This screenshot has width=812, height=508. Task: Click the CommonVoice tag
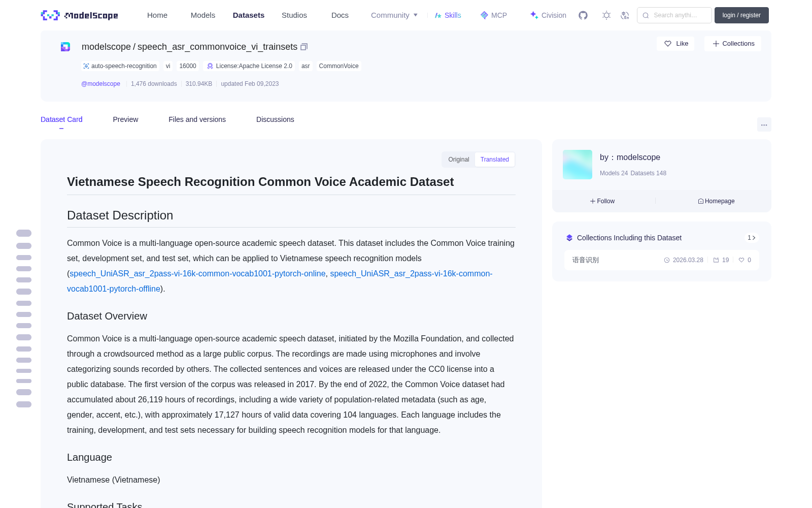339,66
